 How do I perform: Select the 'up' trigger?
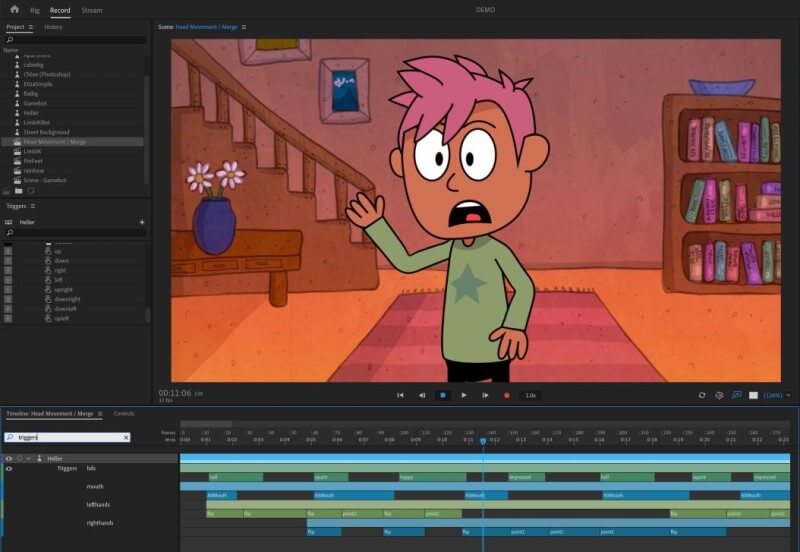tap(58, 252)
